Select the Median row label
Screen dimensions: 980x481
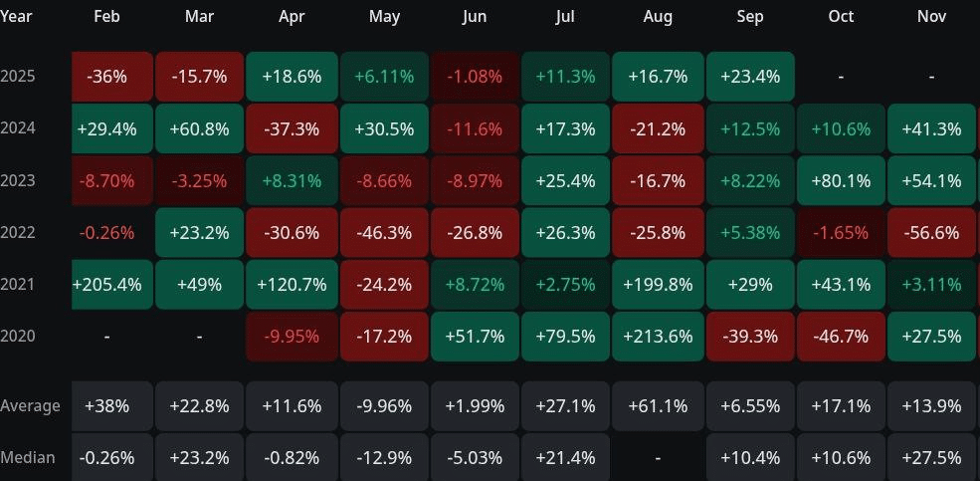click(x=28, y=457)
